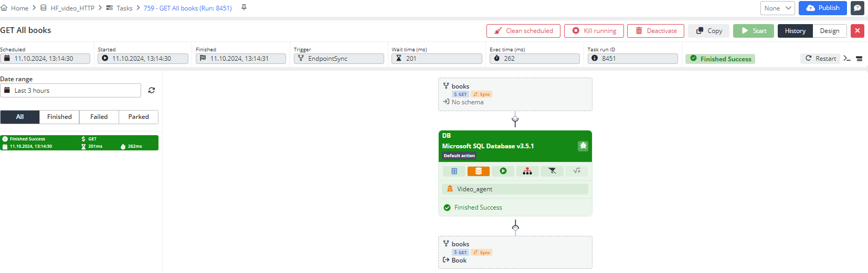The image size is (868, 273).
Task: Open the terminal console icon beside Restart
Action: tap(847, 59)
